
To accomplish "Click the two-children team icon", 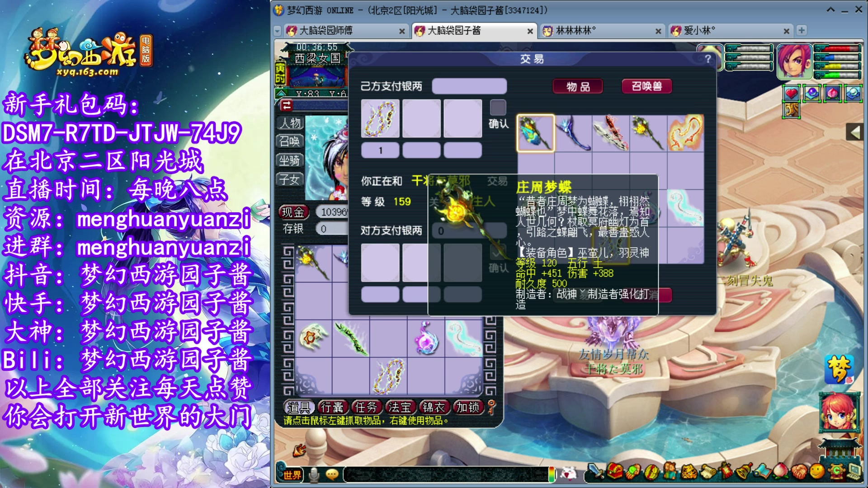I will (670, 471).
